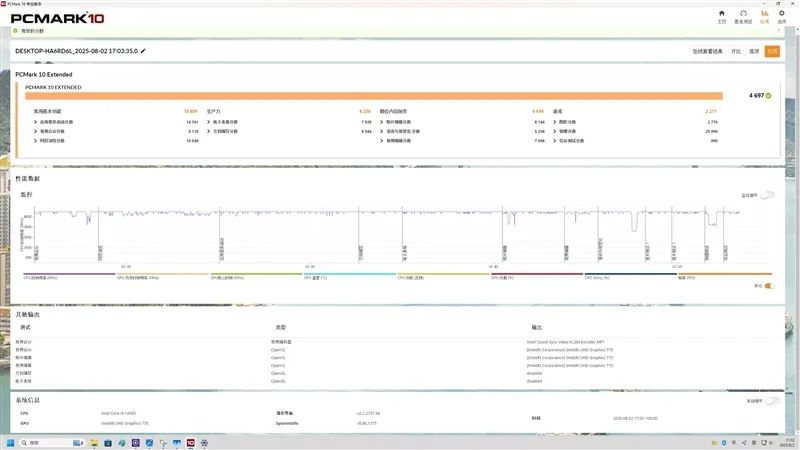Viewport: 800px width, 450px height.
Task: Expand the 视频会议分数 row
Action: point(37,131)
